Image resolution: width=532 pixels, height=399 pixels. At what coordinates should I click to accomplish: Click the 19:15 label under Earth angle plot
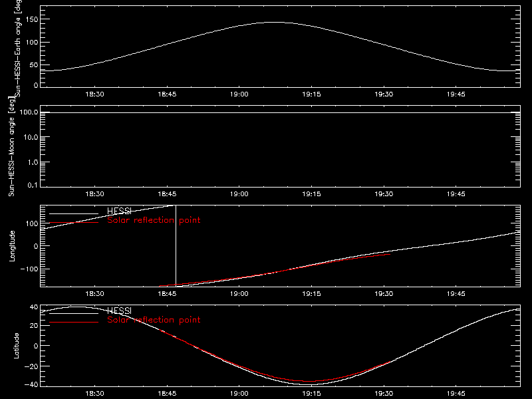click(311, 94)
